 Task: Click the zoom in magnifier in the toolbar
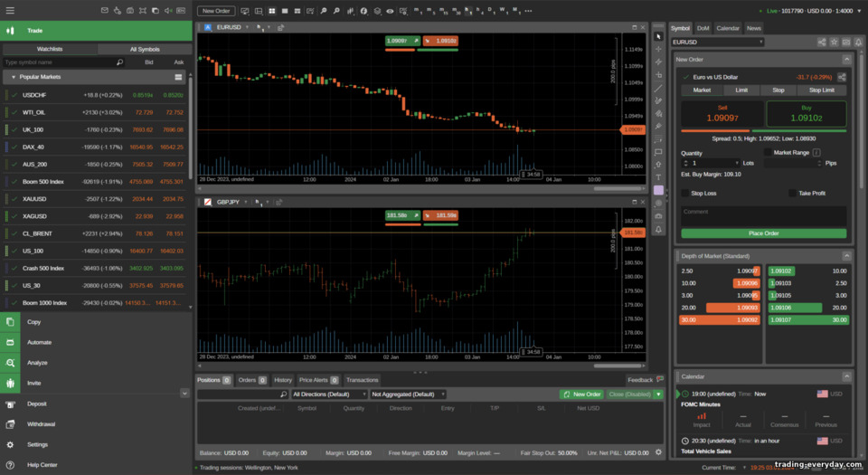(x=324, y=11)
